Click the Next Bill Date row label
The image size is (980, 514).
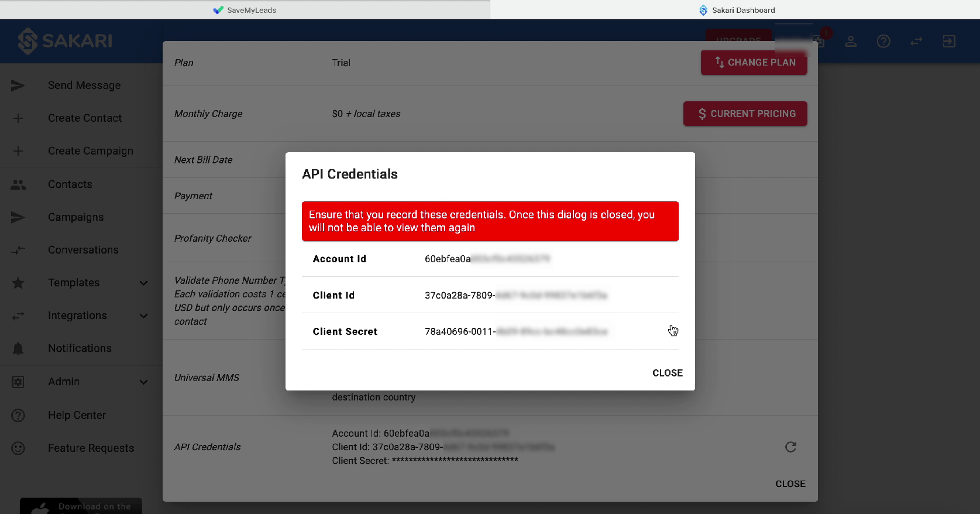203,160
